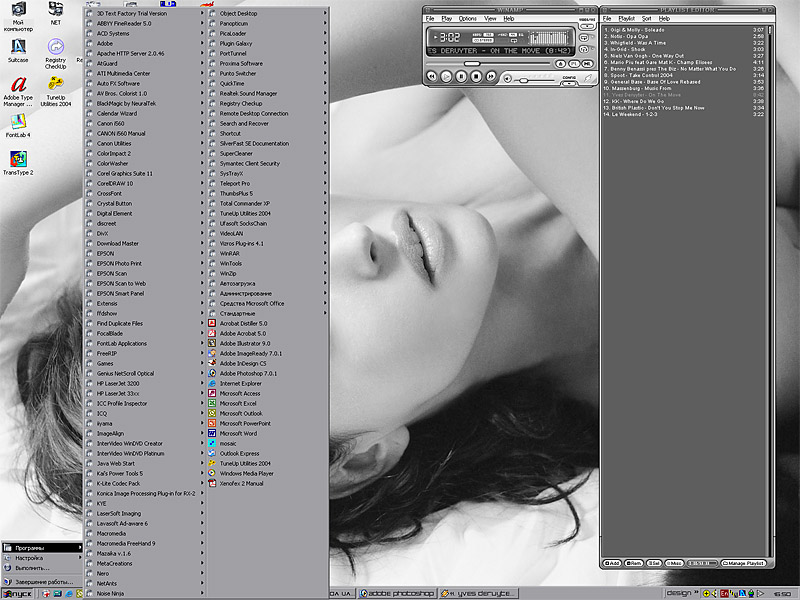
Task: Expand the Стандартные program folder
Action: click(x=267, y=314)
